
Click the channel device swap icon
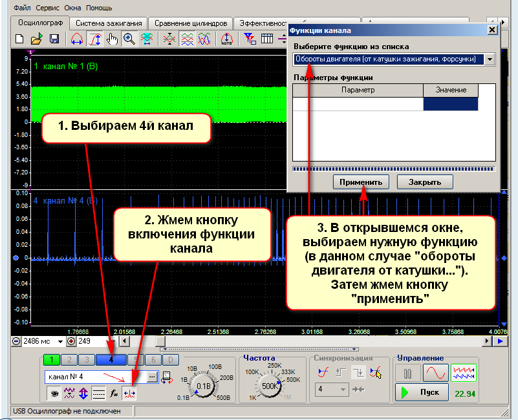point(167,377)
